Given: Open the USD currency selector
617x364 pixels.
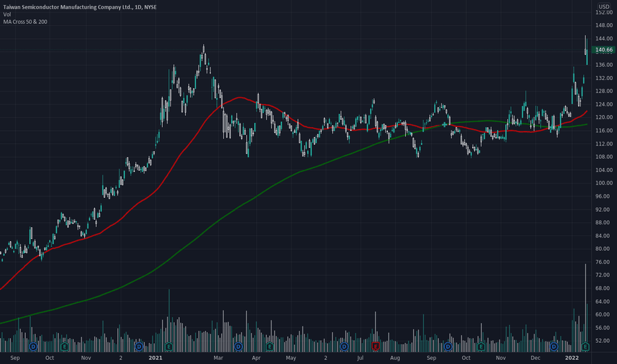Looking at the screenshot, I should pyautogui.click(x=604, y=7).
